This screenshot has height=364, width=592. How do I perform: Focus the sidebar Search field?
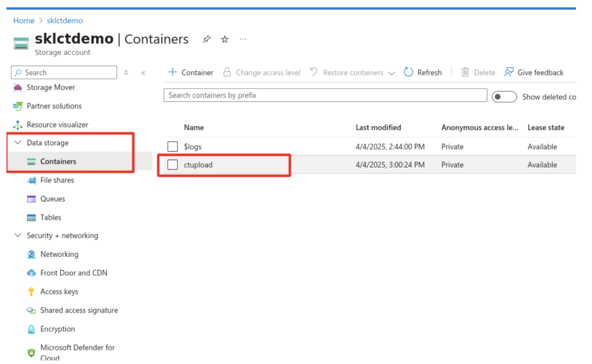[64, 72]
